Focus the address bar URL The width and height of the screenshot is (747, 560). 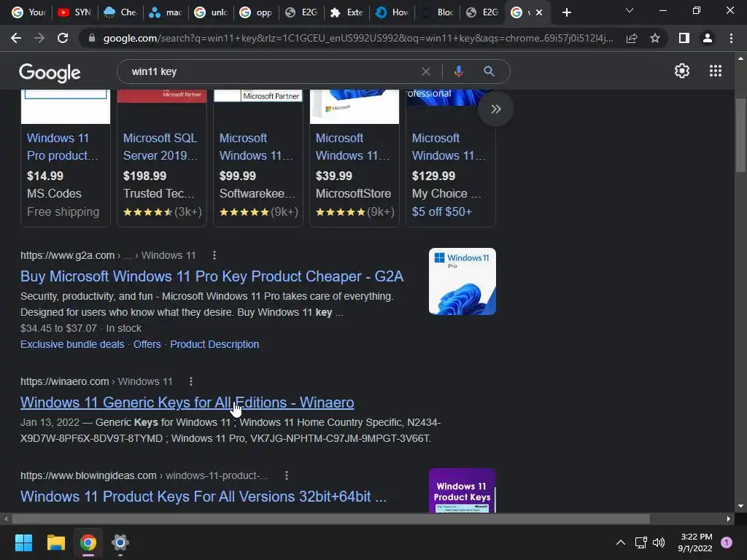tap(357, 38)
